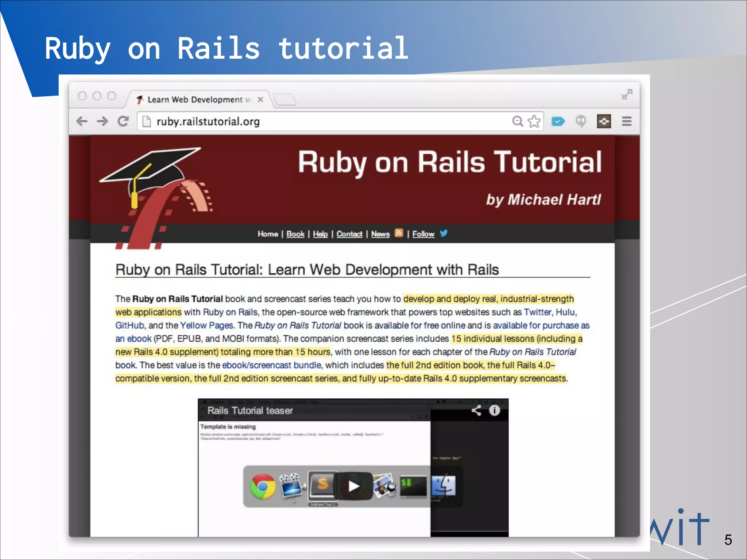Follow the Twitter link in the paragraph

point(538,312)
